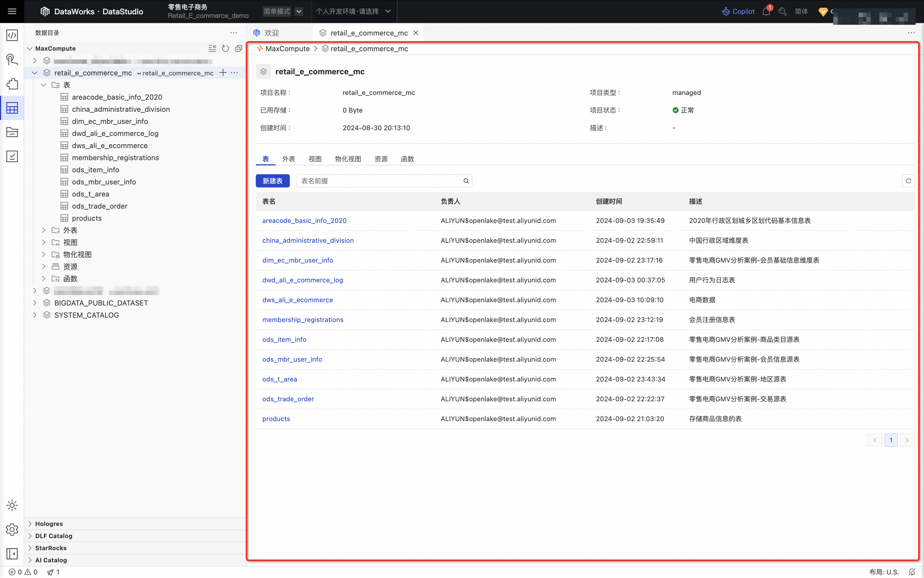Open dim_ec_mbr_user_info table link
924x578 pixels.
tap(298, 260)
